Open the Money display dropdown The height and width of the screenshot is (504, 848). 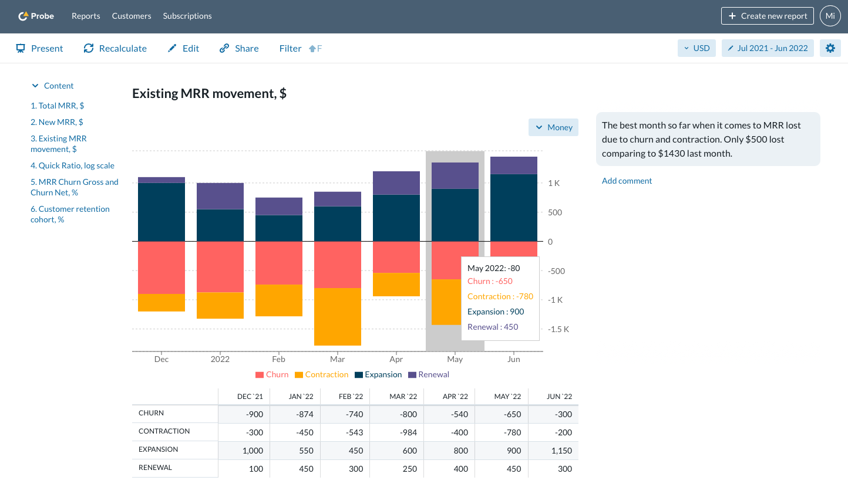[x=553, y=127]
